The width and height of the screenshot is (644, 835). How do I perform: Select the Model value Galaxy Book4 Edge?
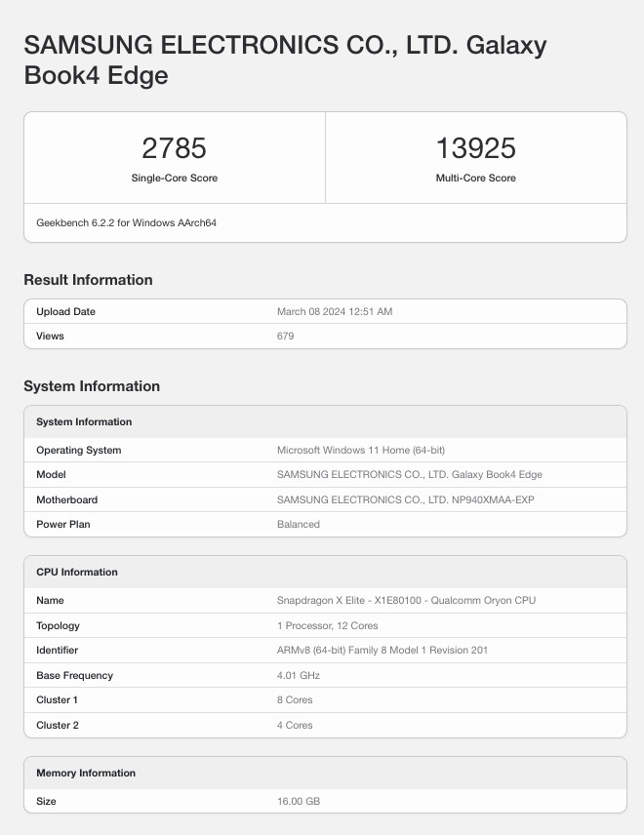tap(410, 474)
